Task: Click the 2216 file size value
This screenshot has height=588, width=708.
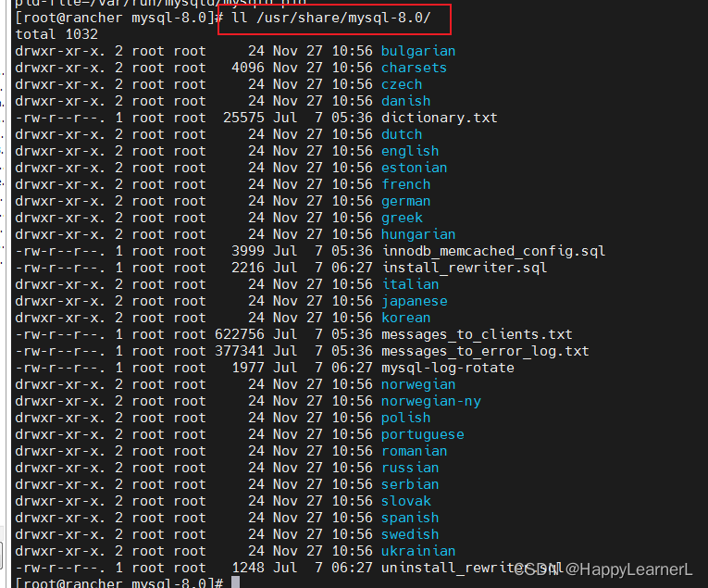Action: click(x=248, y=268)
